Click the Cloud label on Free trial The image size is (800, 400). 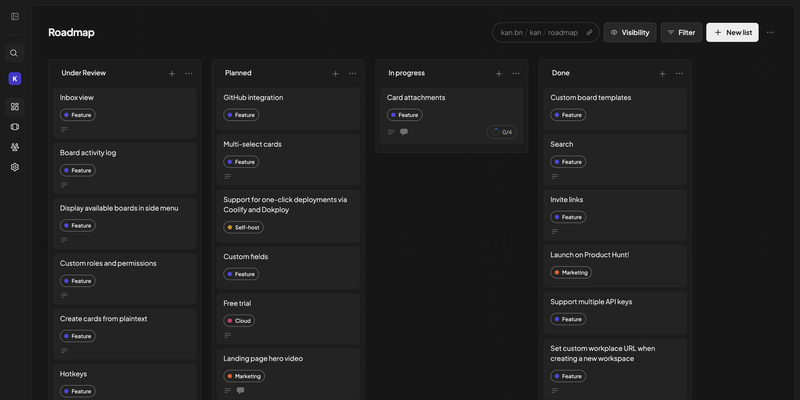click(239, 321)
